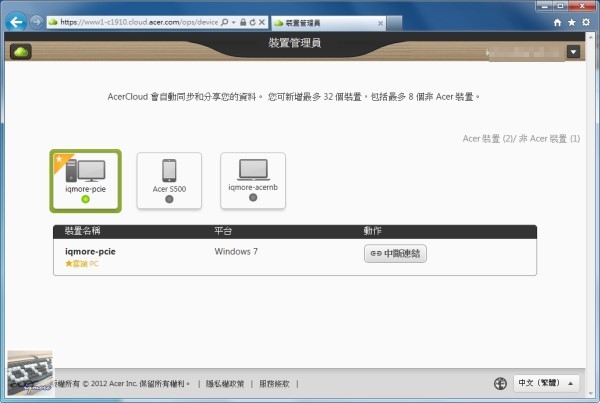Click the Windows 7 platform cell
Viewport: 600px width, 403px height.
tap(236, 251)
